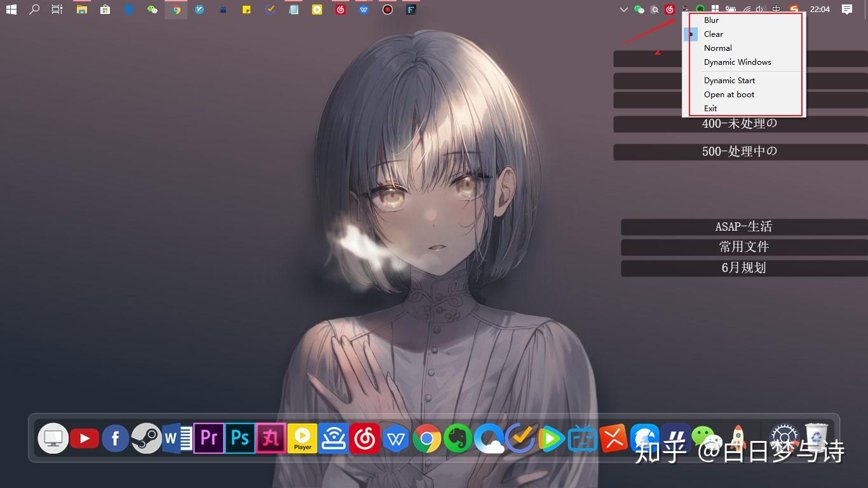Open the red X app in the dock
The width and height of the screenshot is (868, 488).
(614, 438)
